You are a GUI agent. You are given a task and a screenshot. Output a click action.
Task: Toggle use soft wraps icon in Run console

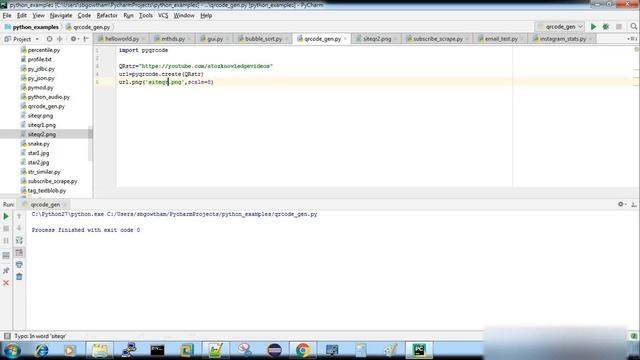(19, 240)
